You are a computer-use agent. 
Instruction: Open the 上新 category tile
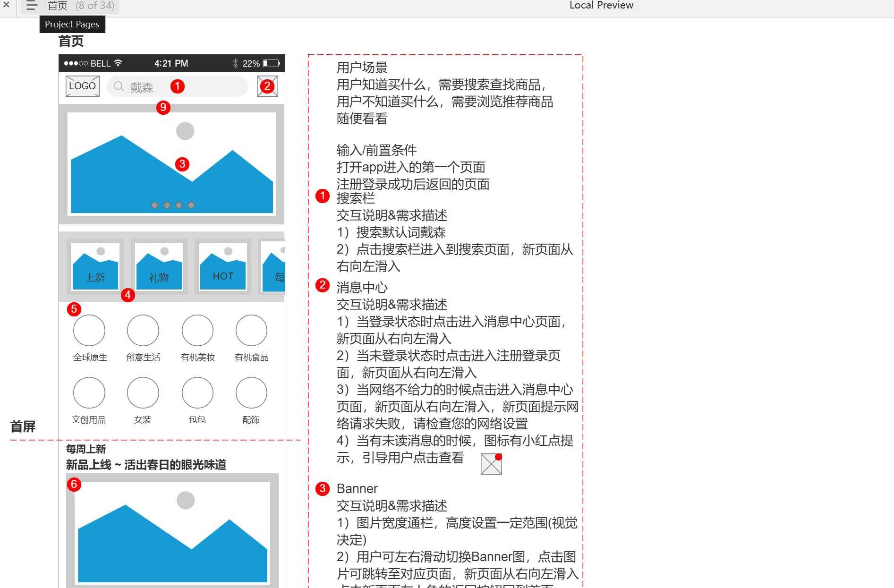click(x=95, y=266)
